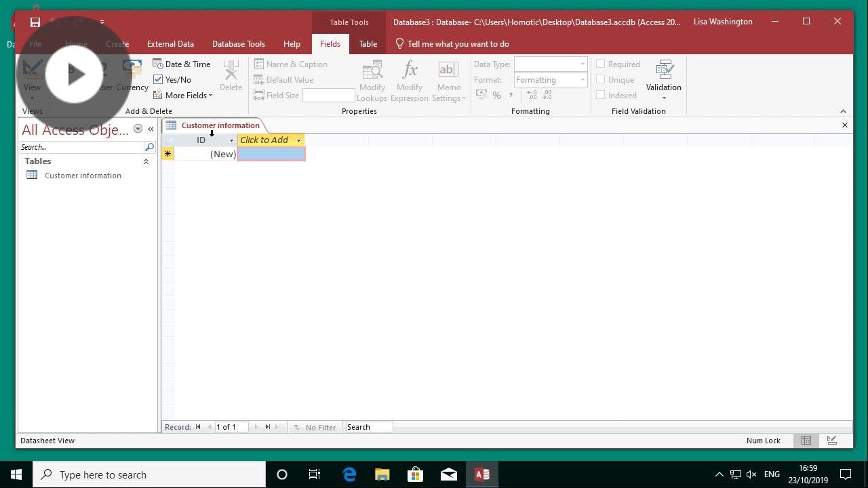Viewport: 868px width, 488px height.
Task: Enable the Unique field checkbox
Action: point(601,79)
